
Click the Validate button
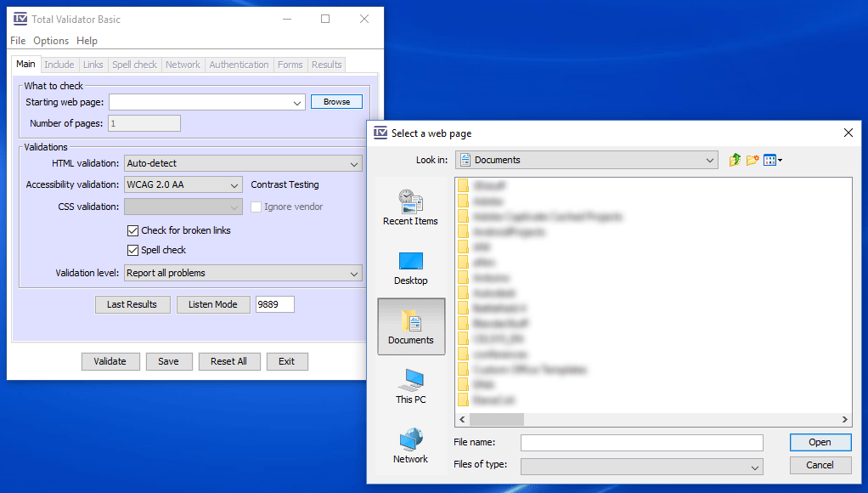(x=110, y=362)
